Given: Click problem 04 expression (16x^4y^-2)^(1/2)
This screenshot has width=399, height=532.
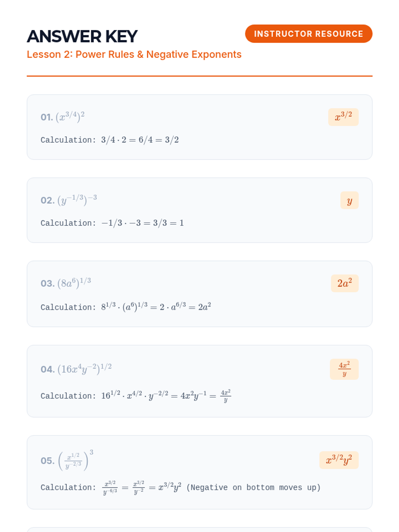Looking at the screenshot, I should coord(84,369).
